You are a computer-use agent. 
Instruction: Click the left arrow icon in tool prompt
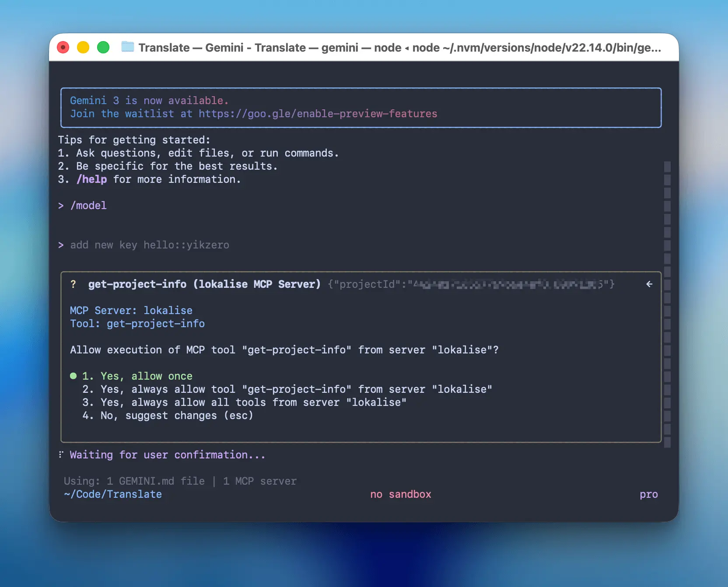click(649, 284)
